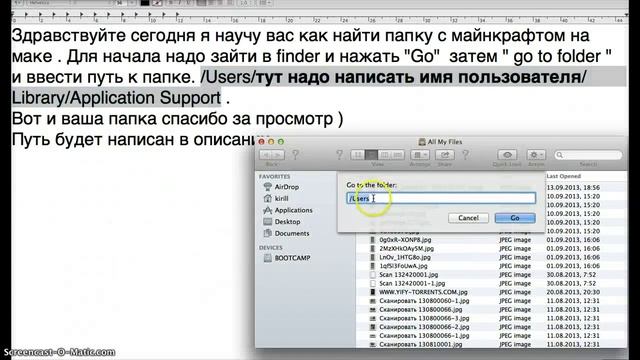Click the 30.08.2013, 7:52 date for Scan 132420001.jpg
Viewport: 640px width, 360px height.
(x=571, y=275)
